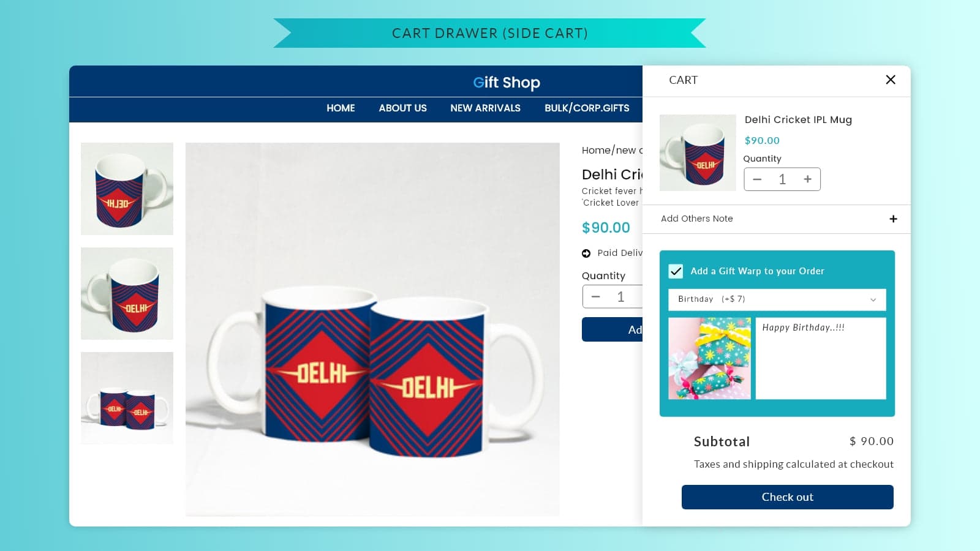Image resolution: width=980 pixels, height=551 pixels.
Task: Click the cart mug product image
Action: coord(698,153)
